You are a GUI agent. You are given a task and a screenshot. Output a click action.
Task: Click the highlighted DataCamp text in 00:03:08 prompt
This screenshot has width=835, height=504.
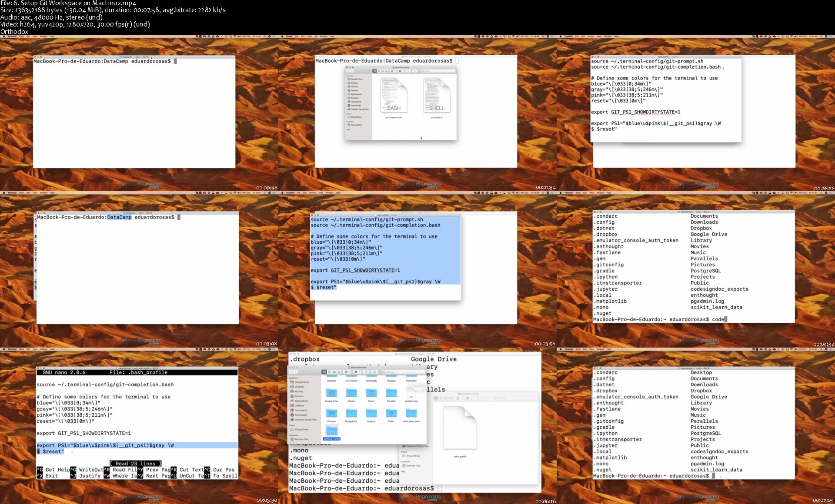119,217
